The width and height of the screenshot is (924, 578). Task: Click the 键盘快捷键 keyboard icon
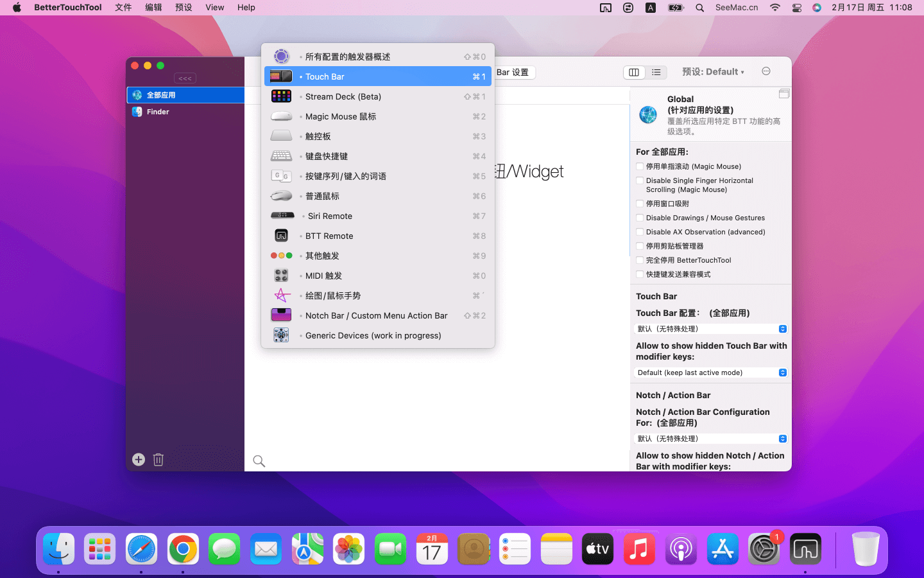(281, 156)
